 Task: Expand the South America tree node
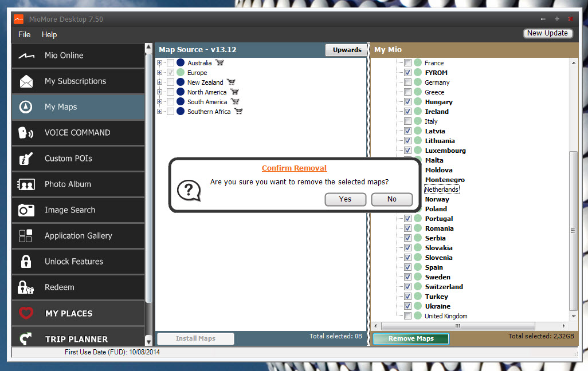click(x=160, y=101)
